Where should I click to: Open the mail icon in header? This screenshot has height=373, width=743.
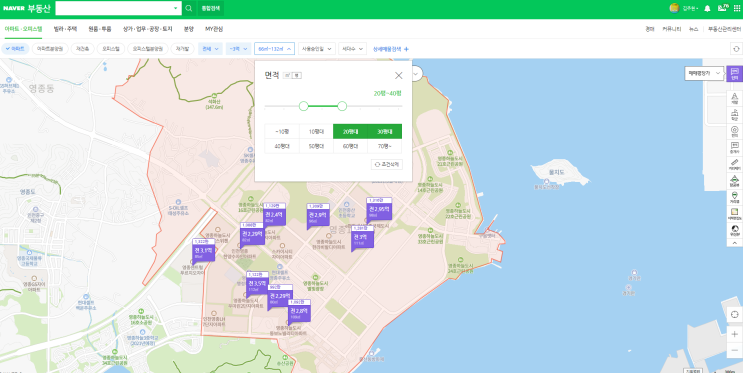[722, 8]
